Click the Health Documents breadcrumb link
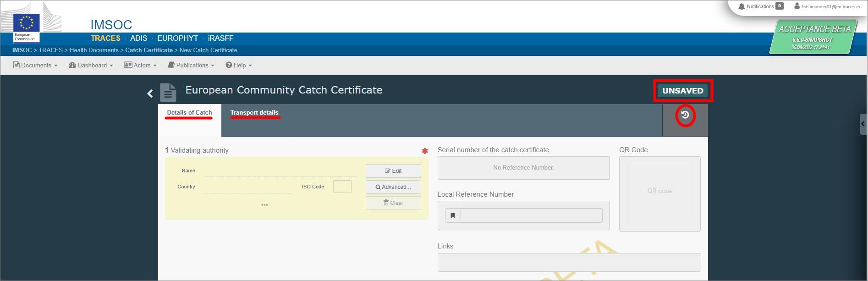Viewport: 868px width, 281px height. [x=94, y=50]
